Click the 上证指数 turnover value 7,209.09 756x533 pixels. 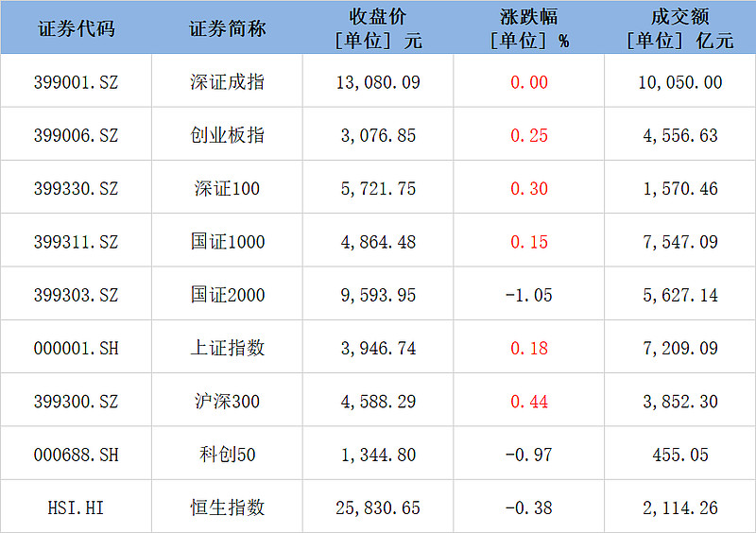(x=680, y=348)
